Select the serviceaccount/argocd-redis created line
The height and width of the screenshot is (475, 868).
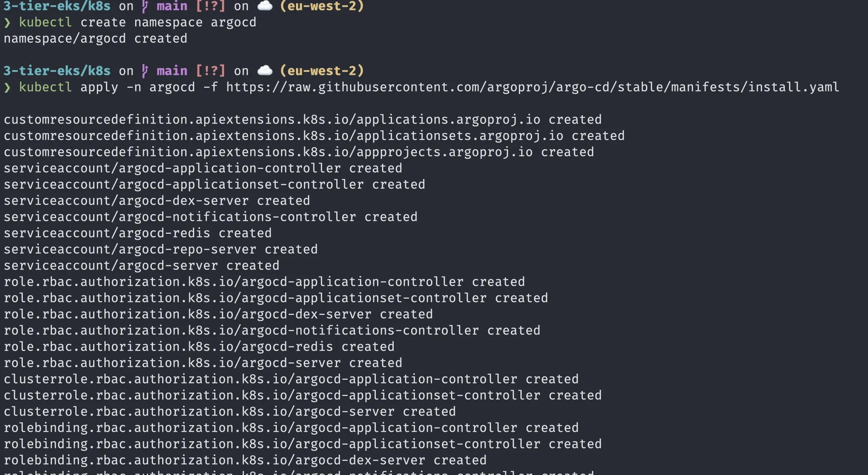[x=138, y=233]
